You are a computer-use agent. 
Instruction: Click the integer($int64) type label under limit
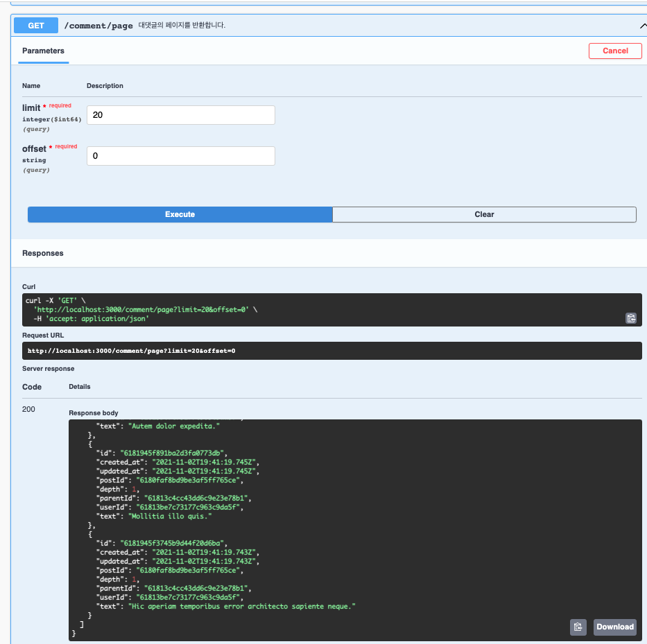point(51,119)
